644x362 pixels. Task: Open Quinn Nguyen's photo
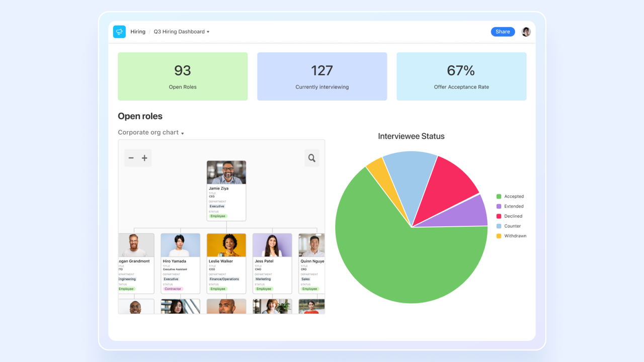tap(311, 245)
